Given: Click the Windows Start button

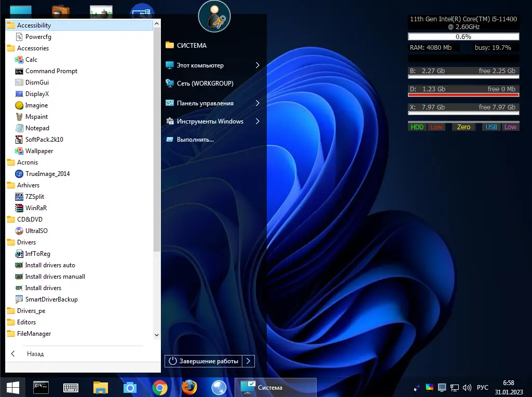Looking at the screenshot, I should (x=13, y=388).
